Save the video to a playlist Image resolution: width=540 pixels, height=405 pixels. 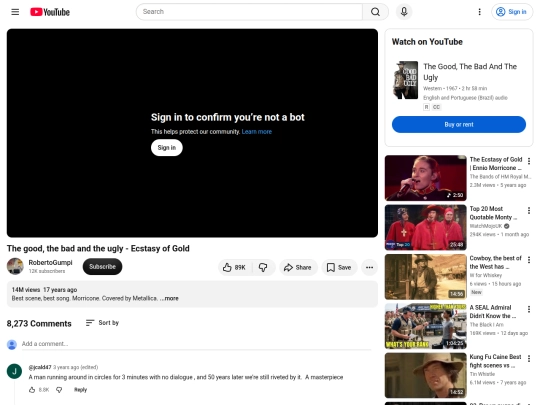pyautogui.click(x=339, y=268)
